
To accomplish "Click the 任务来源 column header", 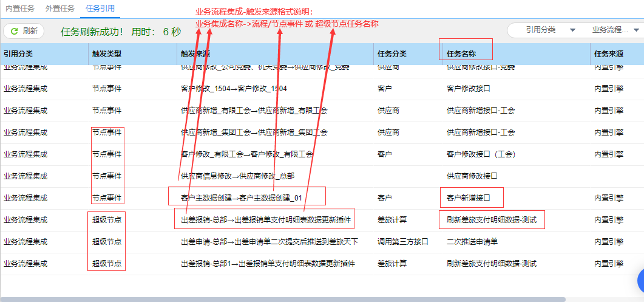I will (609, 53).
